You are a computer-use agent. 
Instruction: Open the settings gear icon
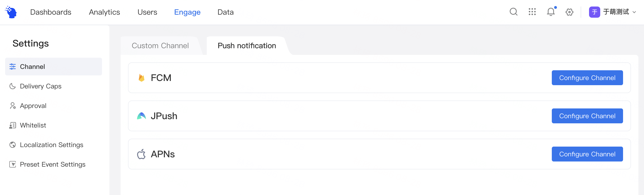[569, 12]
